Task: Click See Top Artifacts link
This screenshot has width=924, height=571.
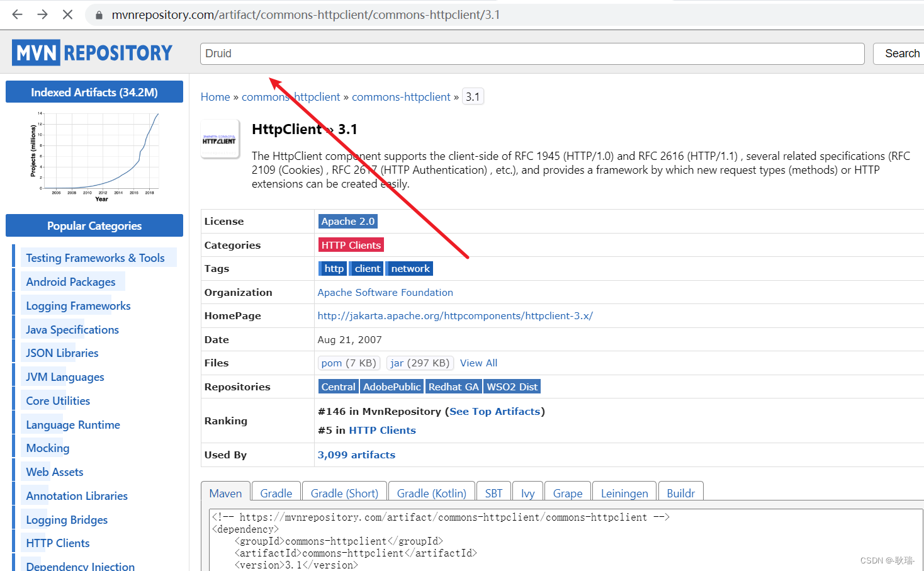Action: coord(495,412)
